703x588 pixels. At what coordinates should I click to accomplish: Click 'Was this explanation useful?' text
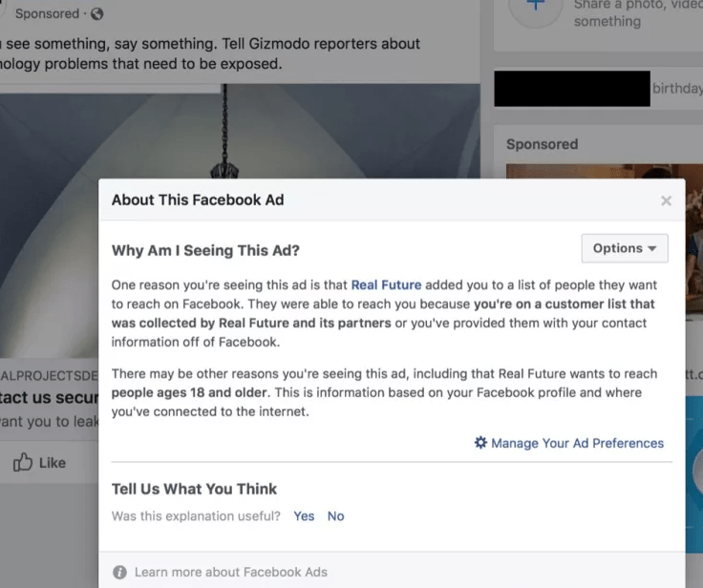click(x=196, y=516)
